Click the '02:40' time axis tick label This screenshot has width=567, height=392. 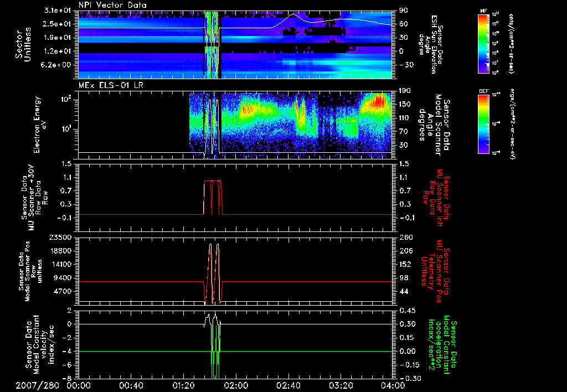point(288,385)
